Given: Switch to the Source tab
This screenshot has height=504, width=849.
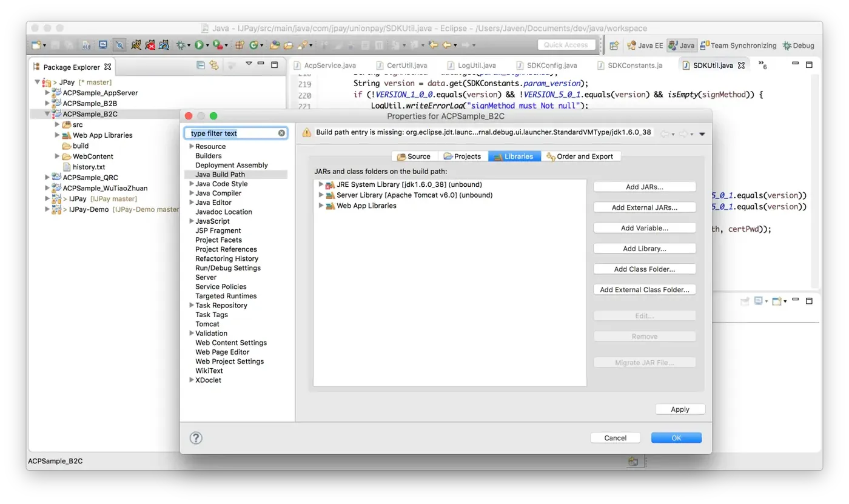Looking at the screenshot, I should coord(414,156).
